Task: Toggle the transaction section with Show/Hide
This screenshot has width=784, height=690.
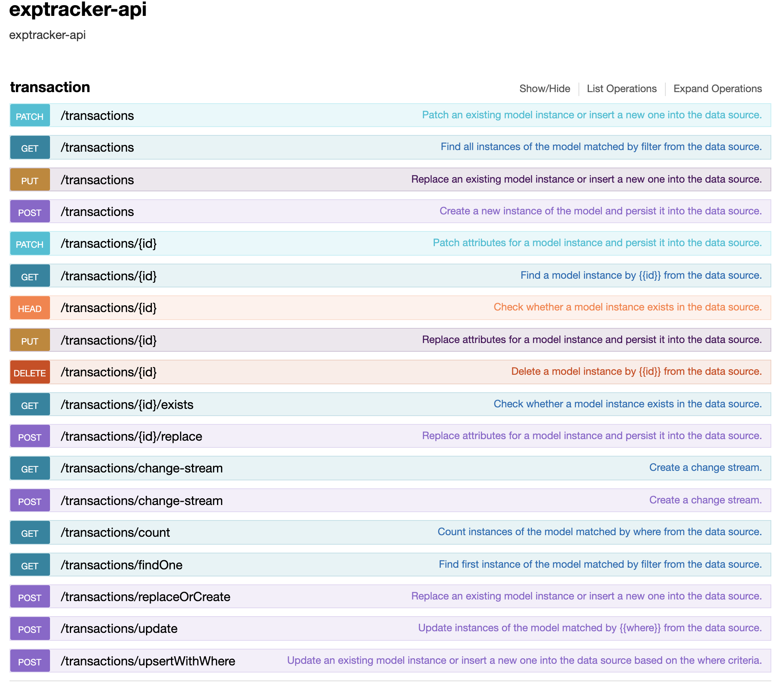Action: [544, 89]
